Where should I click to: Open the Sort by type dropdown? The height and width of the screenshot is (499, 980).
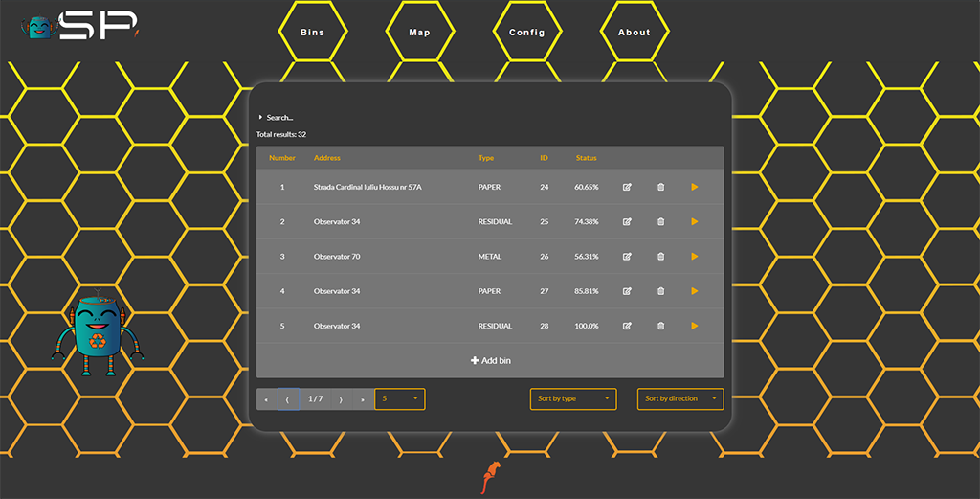(x=573, y=398)
